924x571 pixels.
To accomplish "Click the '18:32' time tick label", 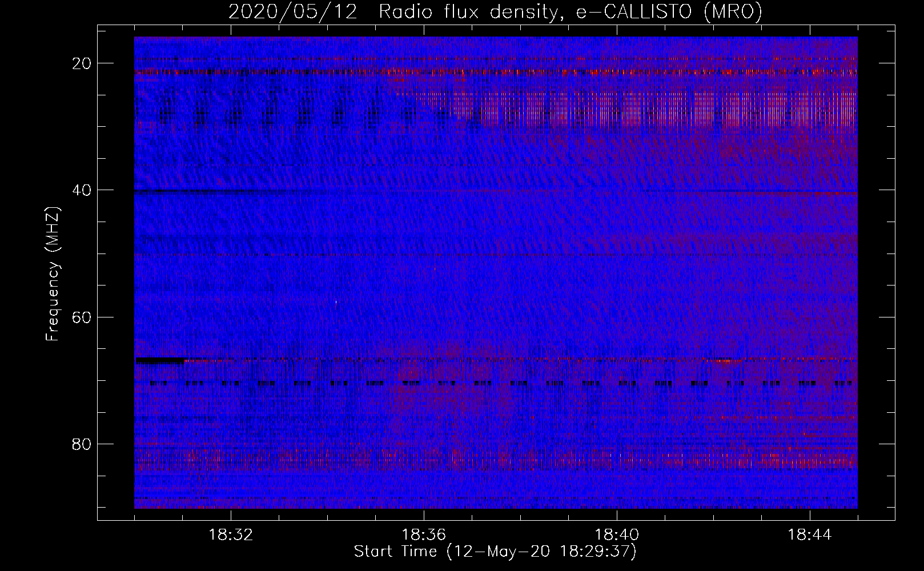I will (231, 535).
